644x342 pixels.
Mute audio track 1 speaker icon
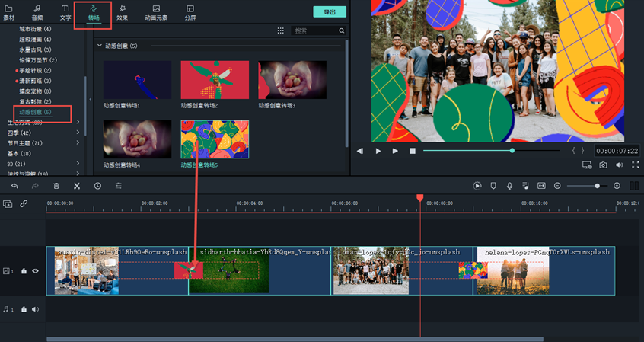click(35, 309)
